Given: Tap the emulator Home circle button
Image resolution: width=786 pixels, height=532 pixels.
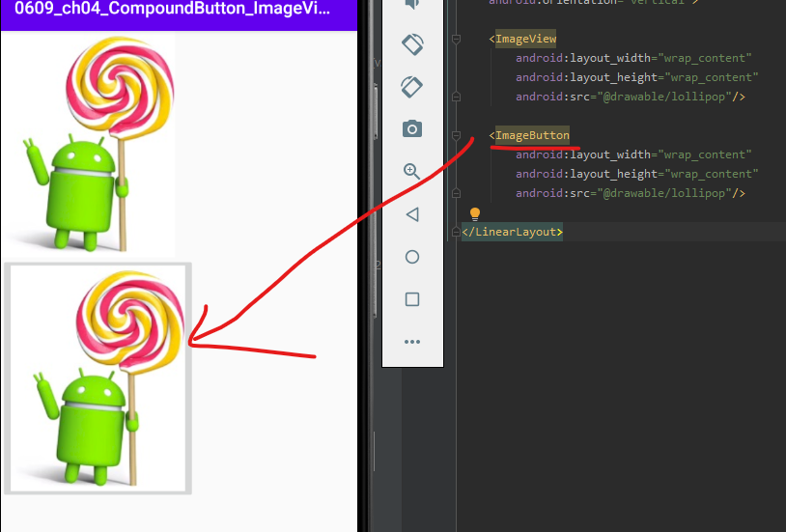Looking at the screenshot, I should click(x=412, y=257).
